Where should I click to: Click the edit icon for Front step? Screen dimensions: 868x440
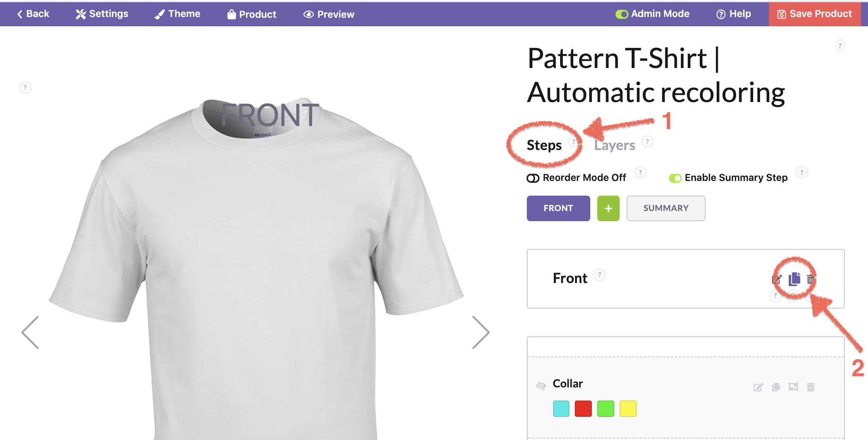click(777, 279)
